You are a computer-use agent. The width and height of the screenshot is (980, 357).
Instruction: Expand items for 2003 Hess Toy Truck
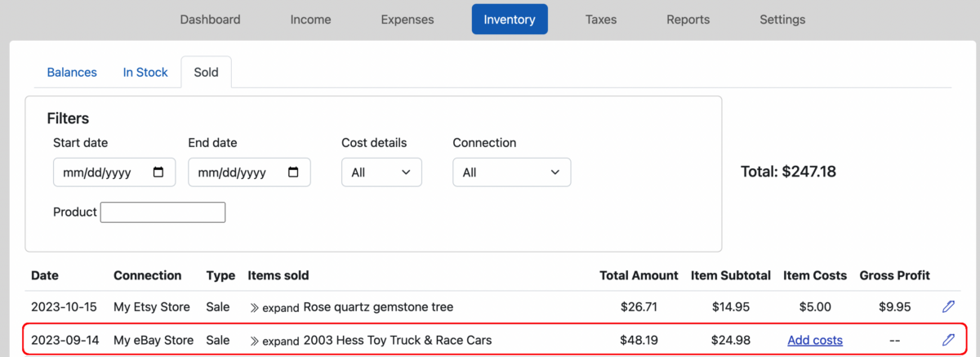(x=274, y=341)
